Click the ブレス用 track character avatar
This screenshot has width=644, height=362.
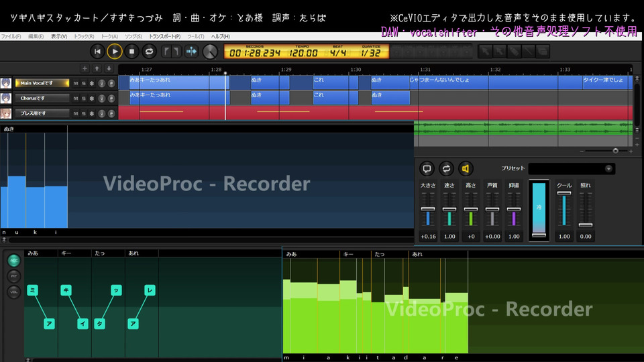coord(6,114)
